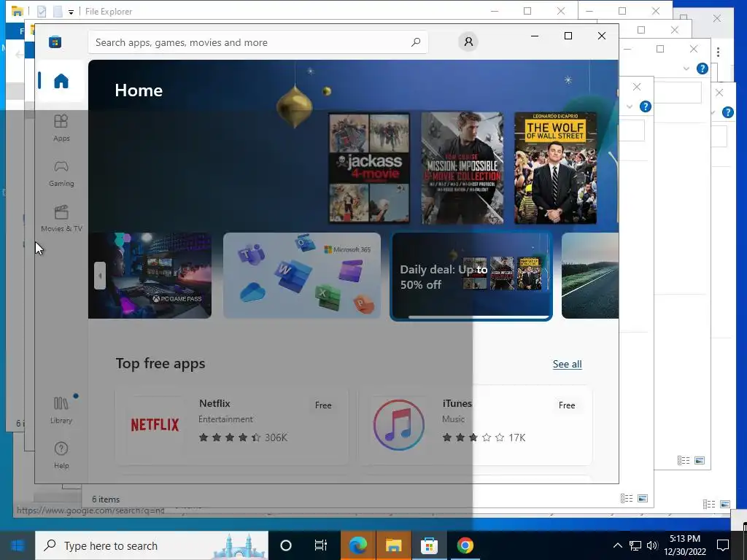747x560 pixels.
Task: Switch to File Explorer on taskbar
Action: point(393,545)
